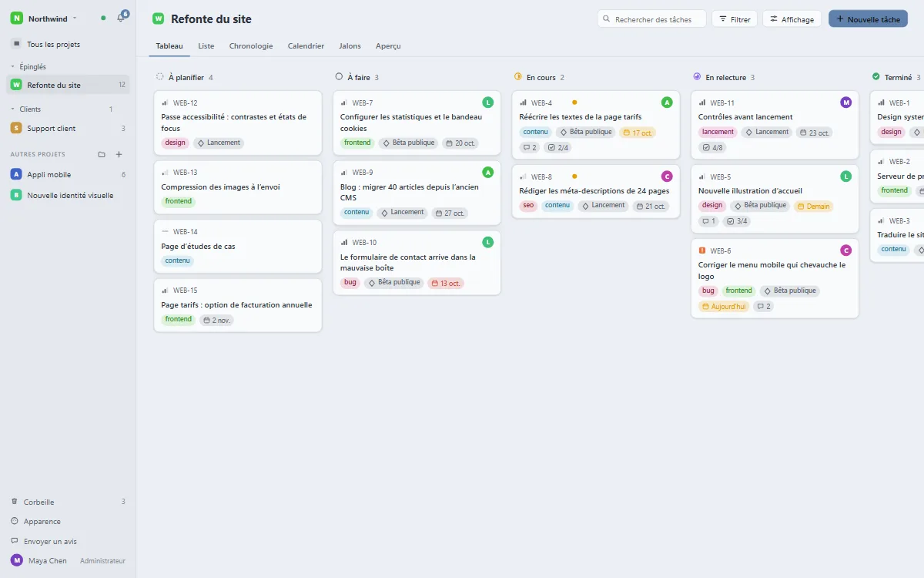Click the Filtrer button

pyautogui.click(x=735, y=19)
